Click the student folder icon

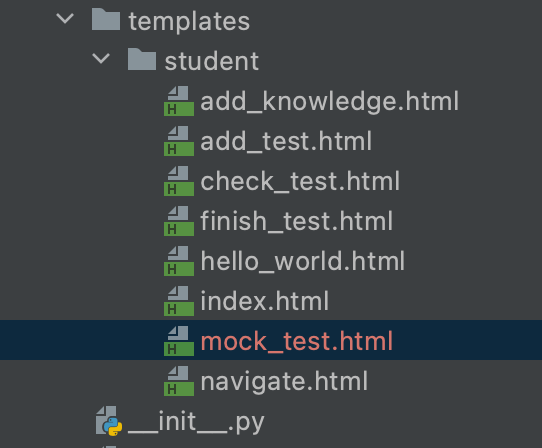pyautogui.click(x=142, y=59)
